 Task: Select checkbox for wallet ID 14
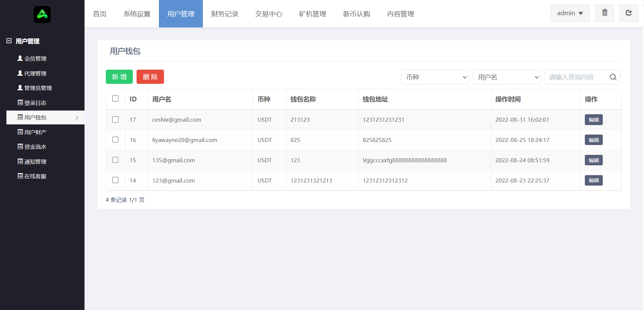pos(115,180)
